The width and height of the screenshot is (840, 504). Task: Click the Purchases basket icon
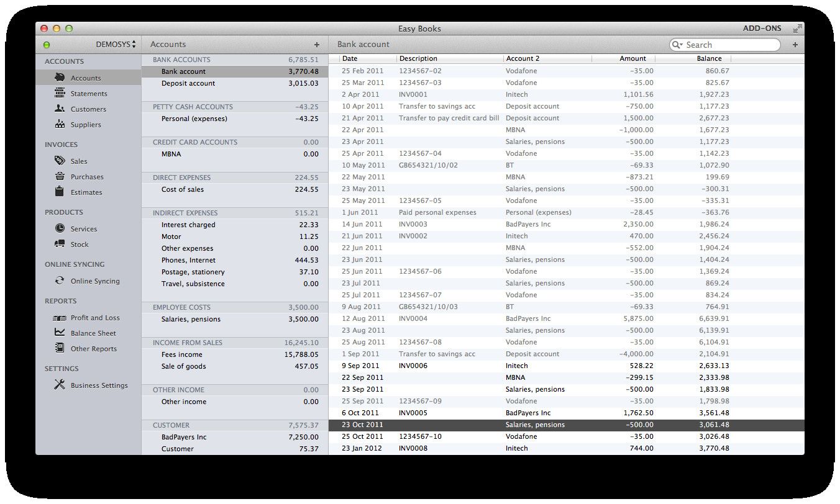pyautogui.click(x=60, y=176)
